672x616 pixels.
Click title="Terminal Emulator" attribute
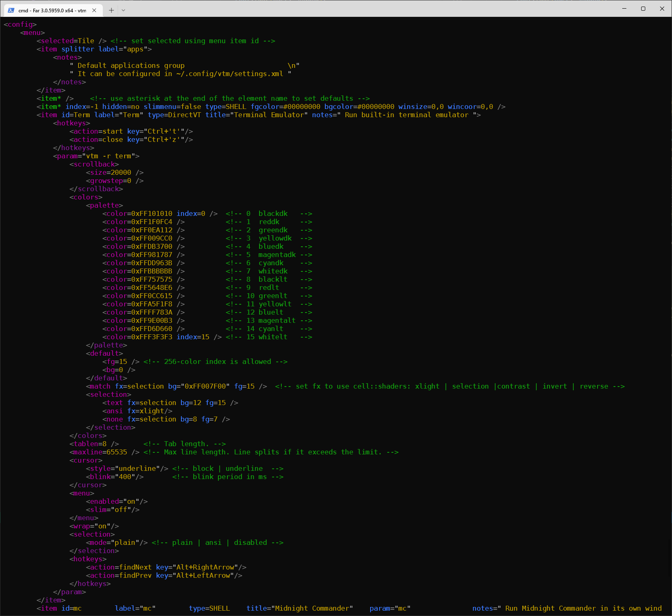click(257, 115)
